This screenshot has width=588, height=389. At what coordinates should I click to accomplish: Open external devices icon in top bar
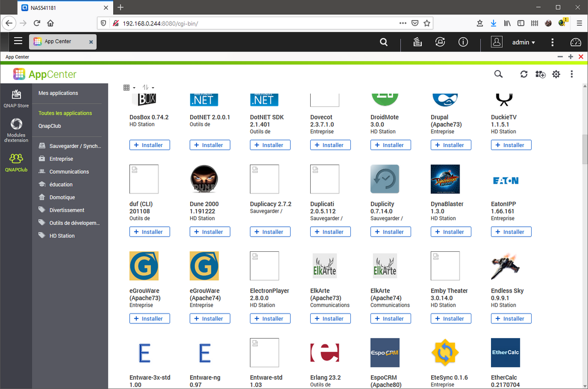(440, 42)
